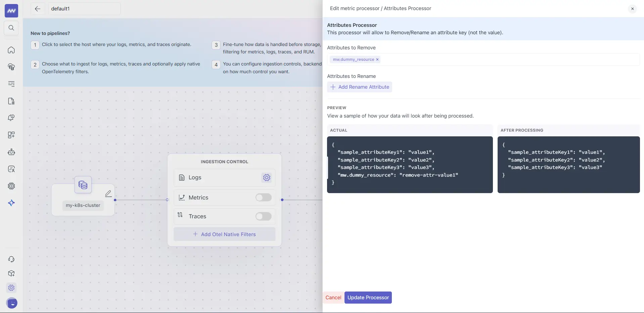Open Logs settings gear in Ingestion Control
The image size is (644, 313).
(266, 178)
